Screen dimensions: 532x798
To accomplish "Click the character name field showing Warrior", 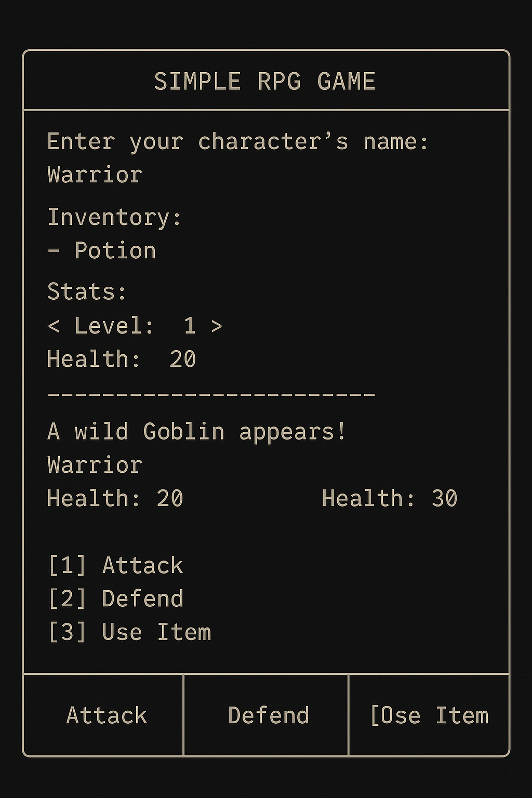I will [94, 175].
